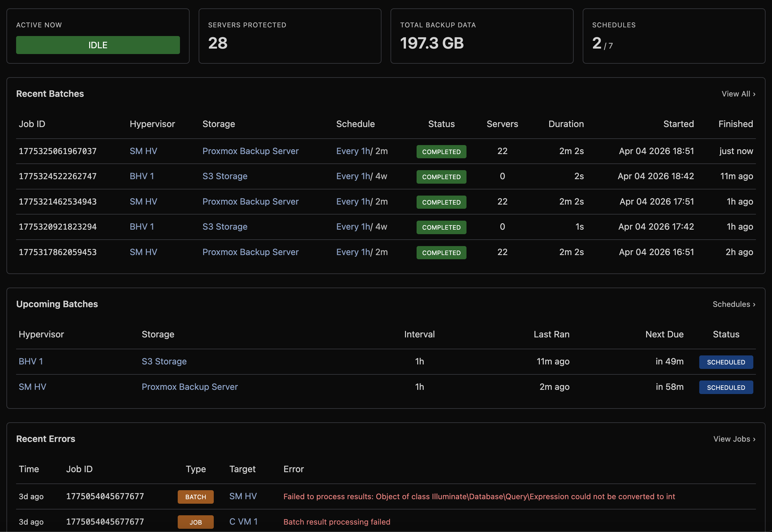Click the JOB type badge in Recent Errors
The image size is (772, 532).
pyautogui.click(x=195, y=522)
